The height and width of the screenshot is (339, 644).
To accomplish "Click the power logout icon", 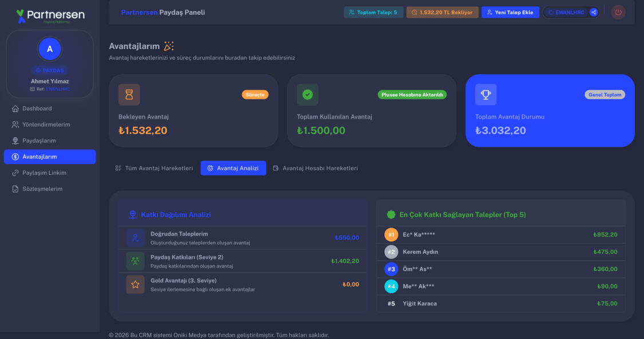I will coord(618,13).
